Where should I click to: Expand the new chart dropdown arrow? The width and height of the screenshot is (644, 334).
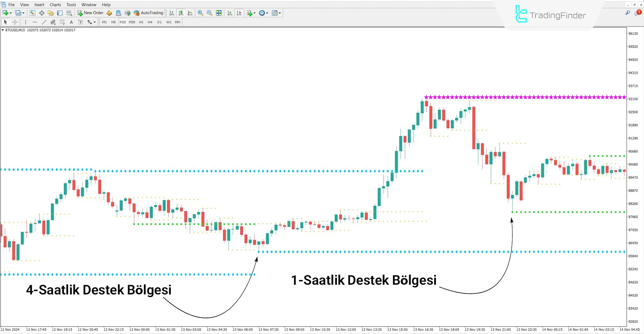(x=11, y=13)
